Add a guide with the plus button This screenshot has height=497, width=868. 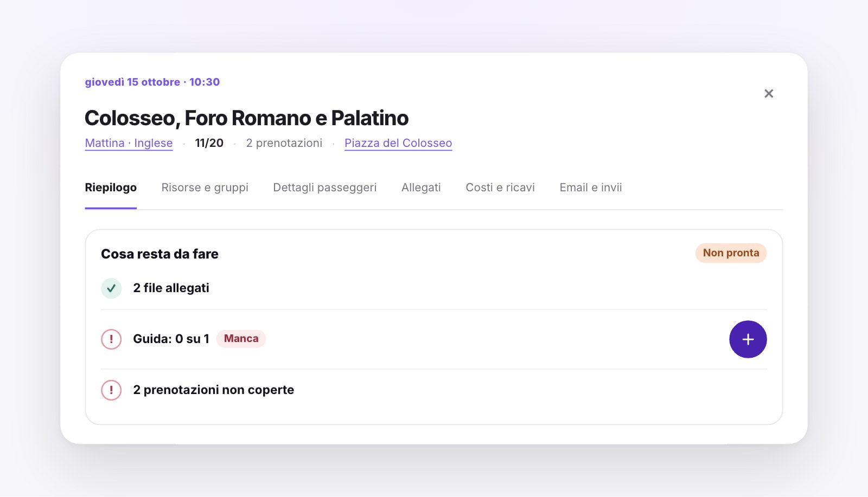tap(748, 339)
